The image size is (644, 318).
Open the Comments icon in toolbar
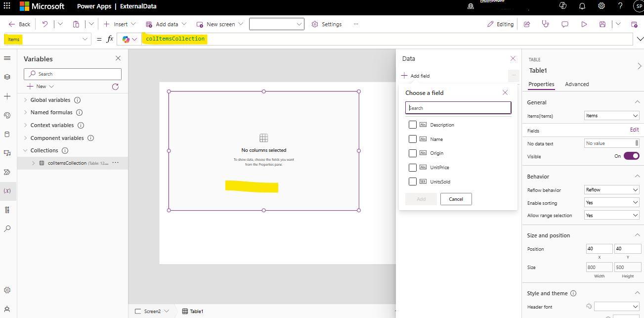(565, 24)
